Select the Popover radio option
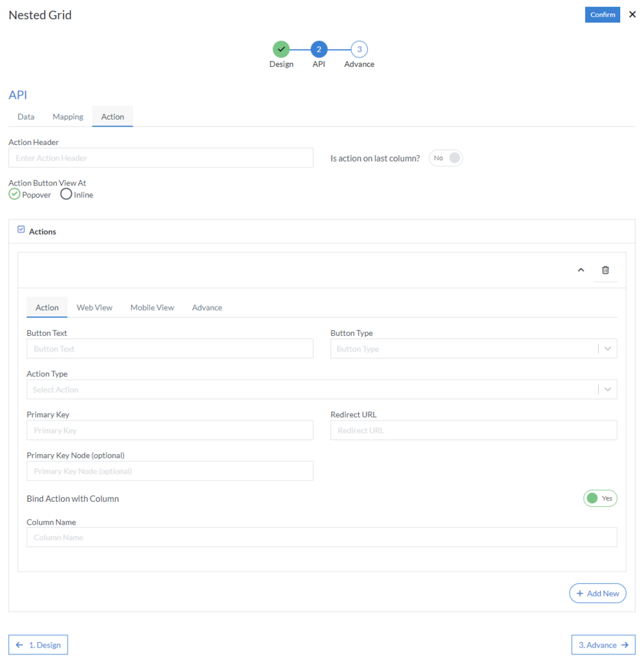The height and width of the screenshot is (662, 644). (x=14, y=194)
